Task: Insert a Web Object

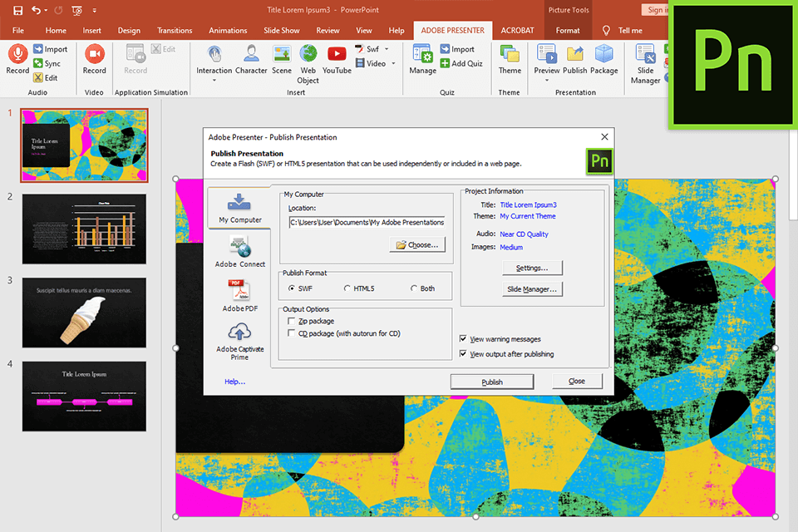Action: coord(308,64)
